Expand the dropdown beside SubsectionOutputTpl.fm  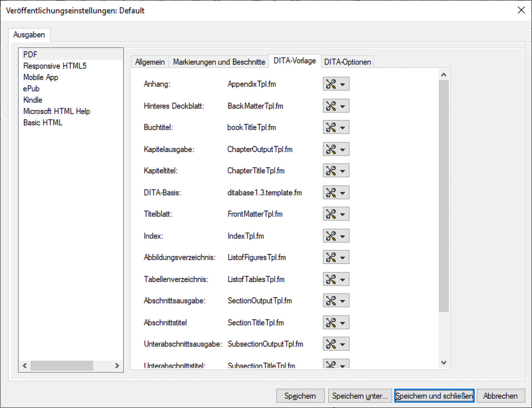coord(343,344)
